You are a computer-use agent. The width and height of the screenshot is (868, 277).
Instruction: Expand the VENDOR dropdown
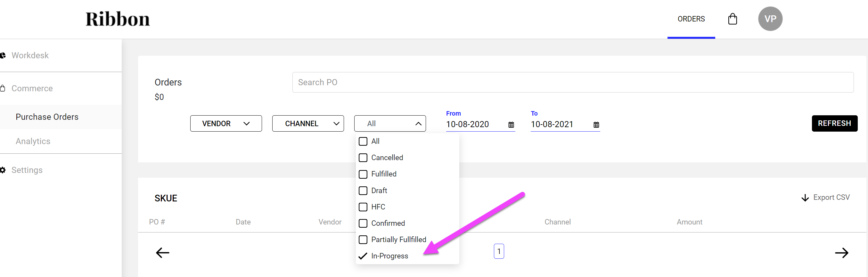(226, 124)
